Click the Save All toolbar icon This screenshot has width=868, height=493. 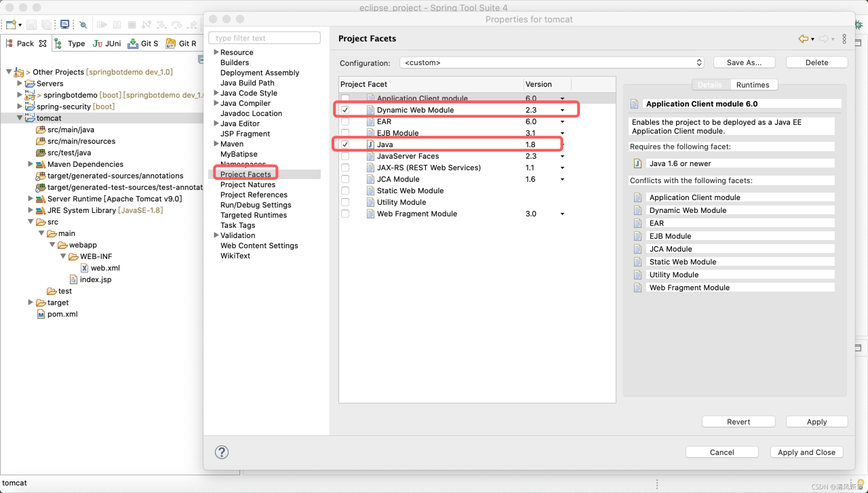click(46, 24)
